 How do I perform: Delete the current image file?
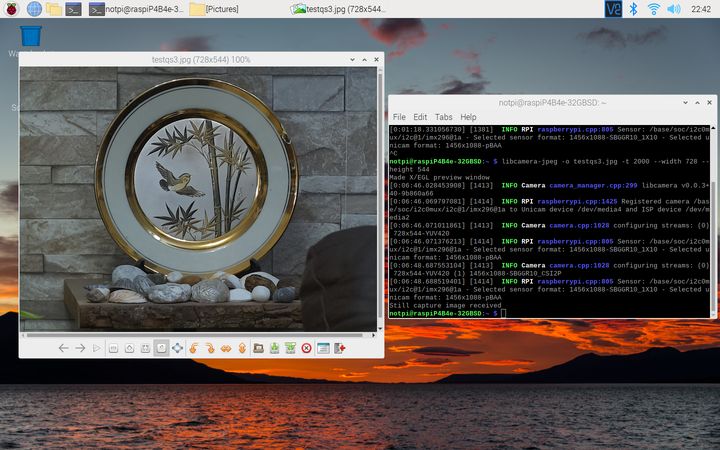click(x=307, y=349)
